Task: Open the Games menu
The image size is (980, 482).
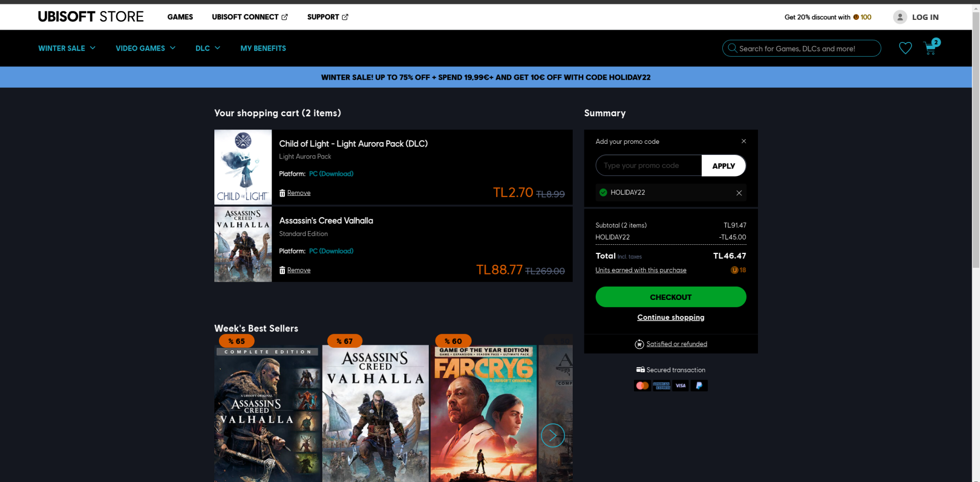Action: pyautogui.click(x=180, y=17)
